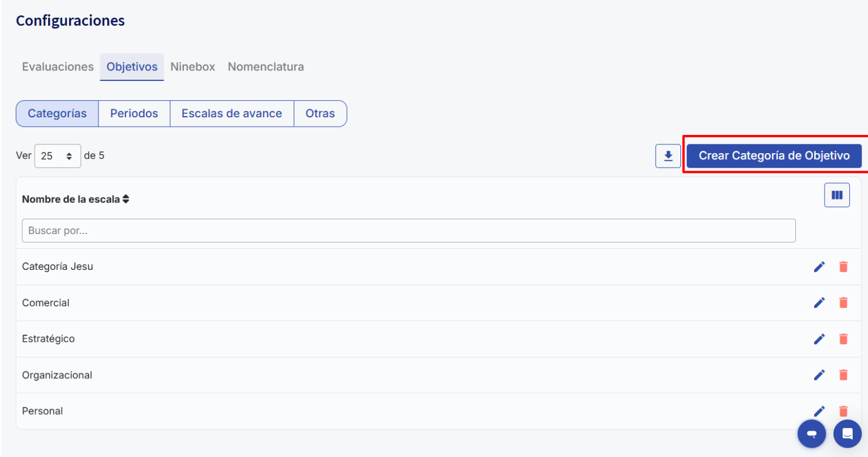Edit the Categoría Jesu row with pencil icon
The height and width of the screenshot is (457, 868).
coord(819,267)
